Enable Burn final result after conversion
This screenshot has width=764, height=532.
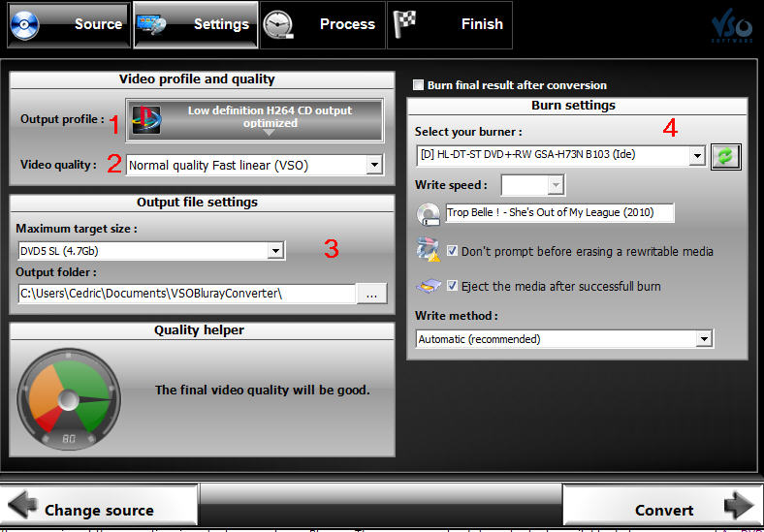click(x=418, y=85)
